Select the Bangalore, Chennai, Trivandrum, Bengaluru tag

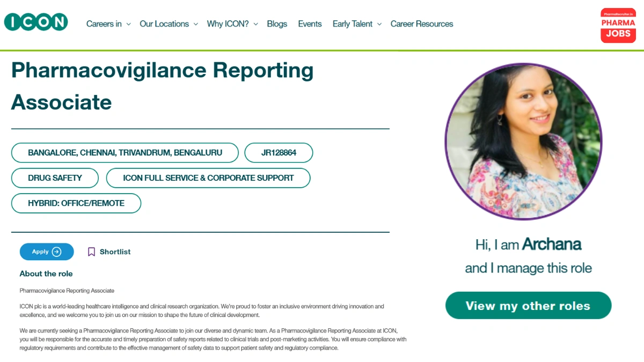125,153
